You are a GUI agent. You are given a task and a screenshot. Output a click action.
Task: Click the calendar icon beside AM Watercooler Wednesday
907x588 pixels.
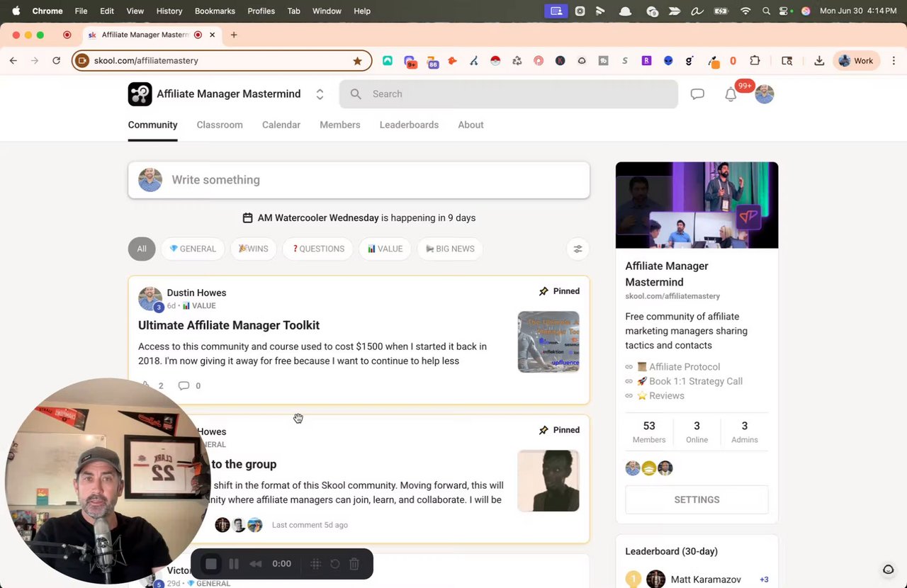click(x=247, y=217)
